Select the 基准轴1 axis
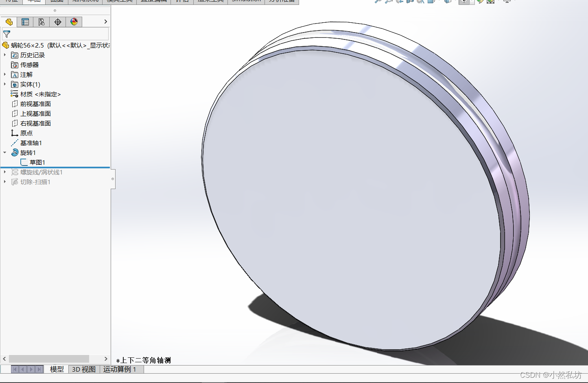The height and width of the screenshot is (383, 588). click(x=31, y=143)
